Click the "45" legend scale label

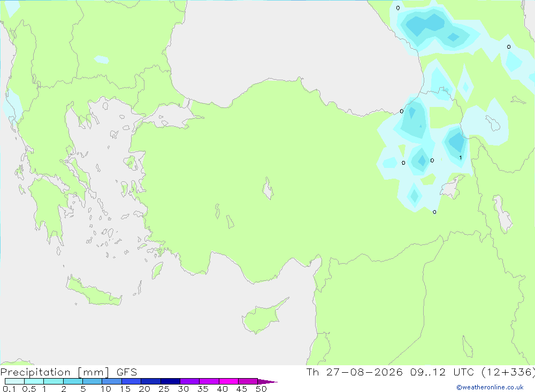(x=242, y=389)
